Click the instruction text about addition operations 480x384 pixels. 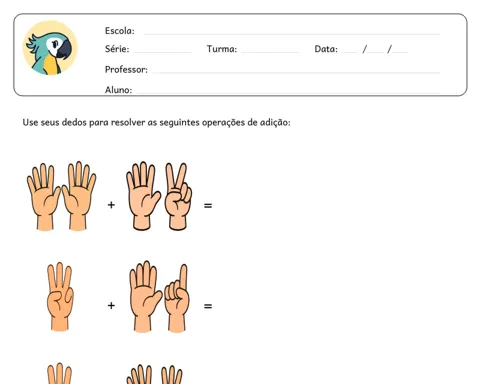156,122
